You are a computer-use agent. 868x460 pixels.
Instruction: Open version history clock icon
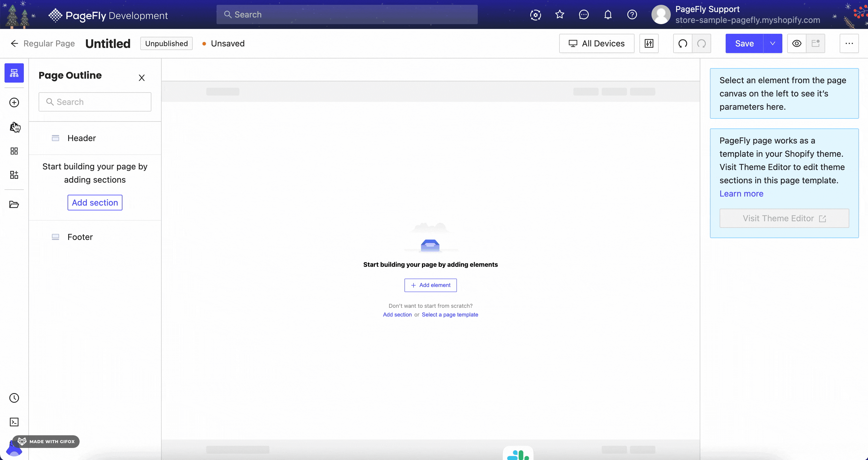[14, 398]
